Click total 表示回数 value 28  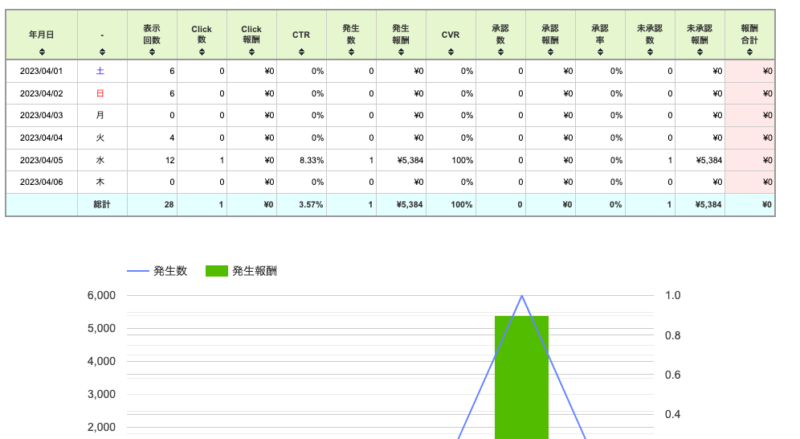click(x=169, y=205)
